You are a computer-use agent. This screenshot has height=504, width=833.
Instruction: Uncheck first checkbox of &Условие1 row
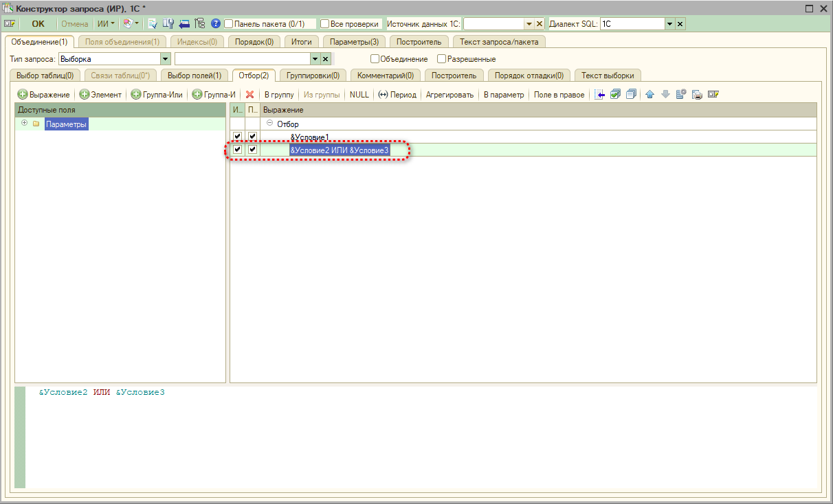point(237,137)
